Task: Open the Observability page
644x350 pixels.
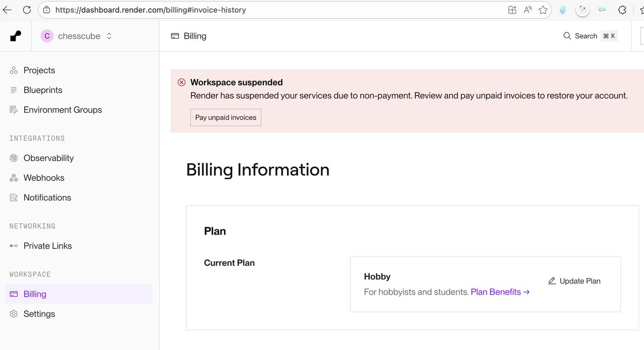Action: tap(49, 158)
